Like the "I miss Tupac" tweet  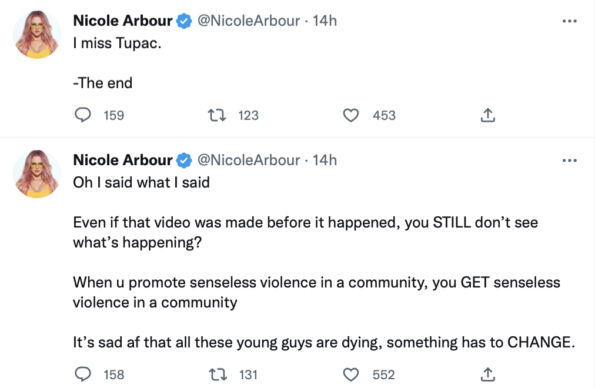click(x=351, y=115)
